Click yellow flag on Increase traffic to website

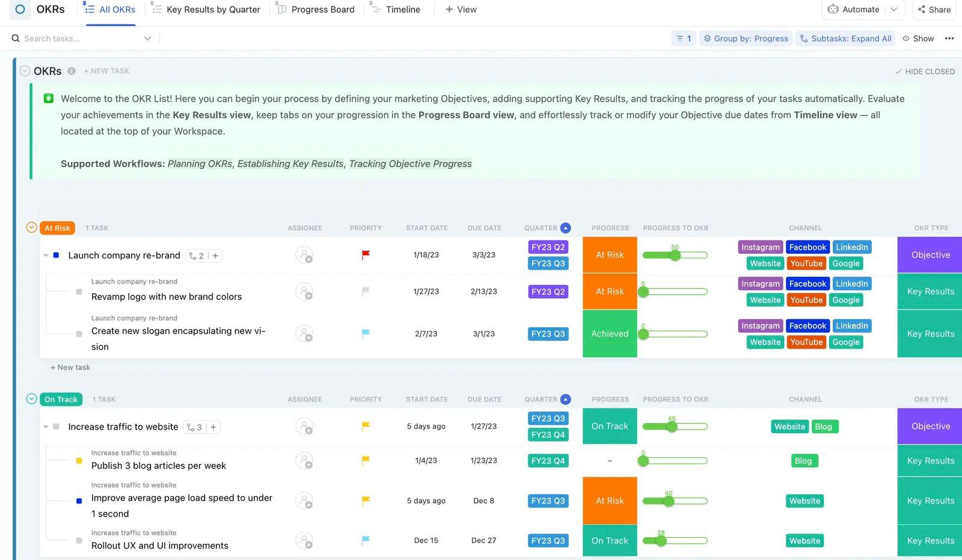366,426
